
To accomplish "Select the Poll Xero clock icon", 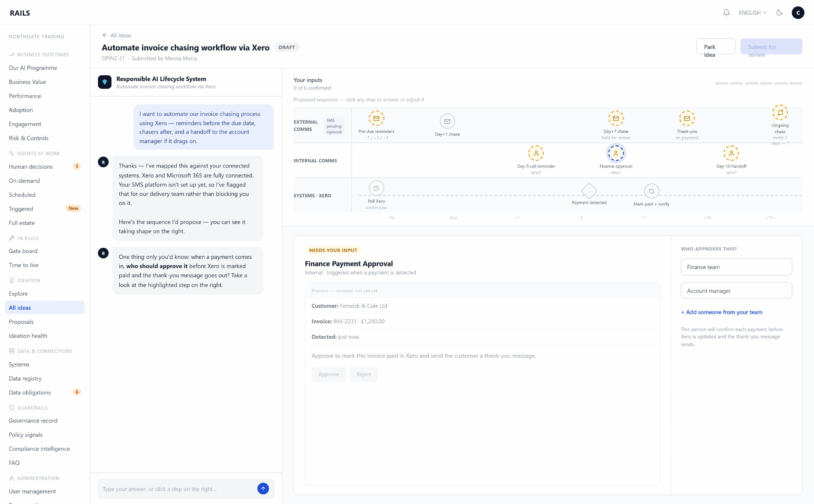I will [376, 188].
